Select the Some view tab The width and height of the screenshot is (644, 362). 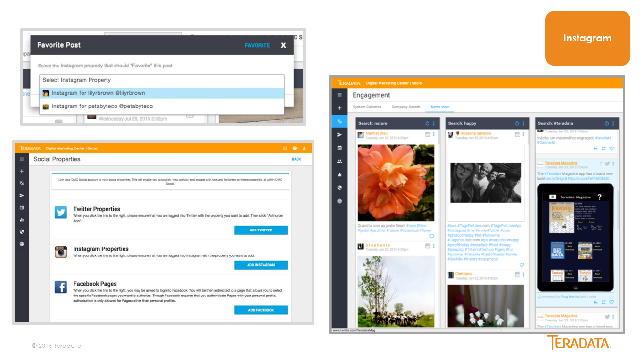pyautogui.click(x=440, y=107)
